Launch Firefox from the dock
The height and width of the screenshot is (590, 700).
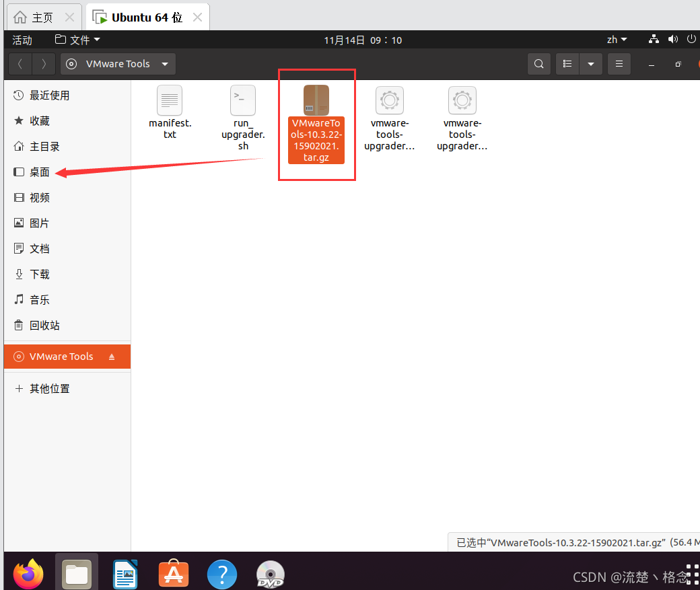pyautogui.click(x=28, y=575)
